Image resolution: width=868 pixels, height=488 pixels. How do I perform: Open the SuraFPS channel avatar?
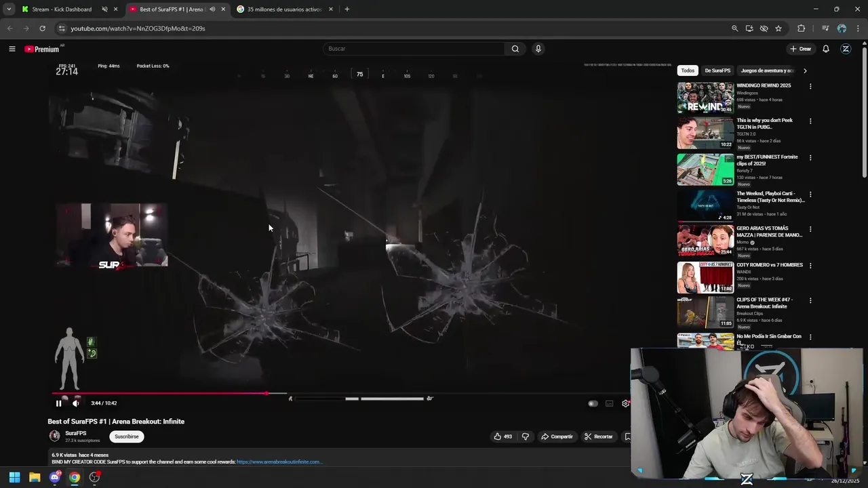tap(54, 436)
